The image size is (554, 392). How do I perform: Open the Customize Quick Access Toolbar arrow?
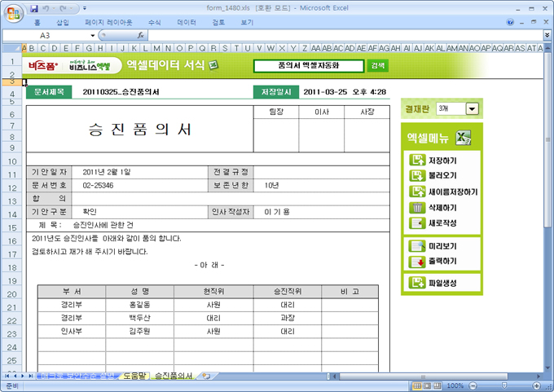pyautogui.click(x=85, y=8)
